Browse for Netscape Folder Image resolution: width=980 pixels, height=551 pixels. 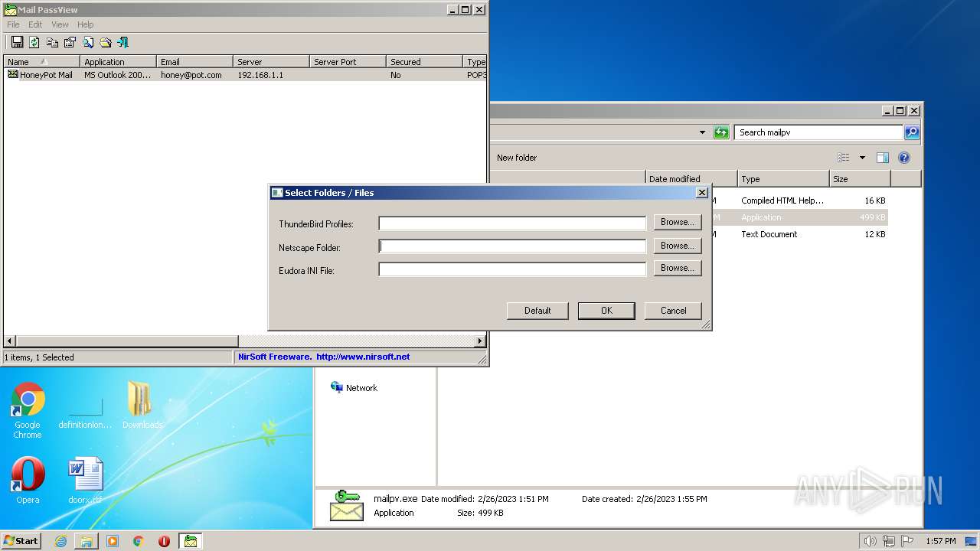point(678,246)
